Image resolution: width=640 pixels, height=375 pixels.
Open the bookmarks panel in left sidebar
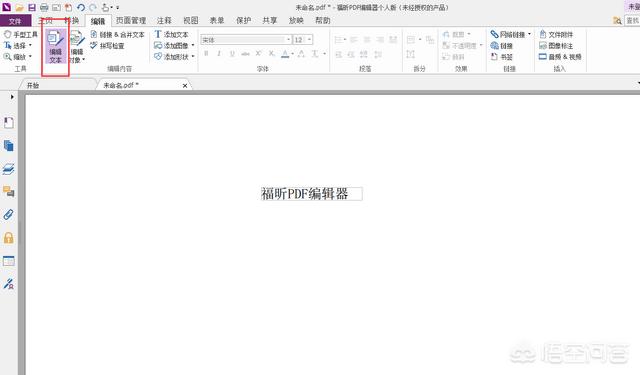coord(9,123)
